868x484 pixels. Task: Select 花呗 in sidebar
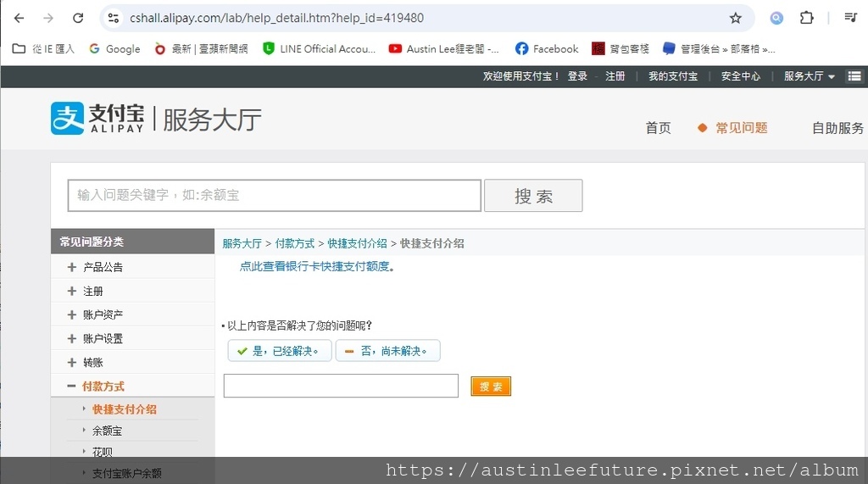(102, 452)
